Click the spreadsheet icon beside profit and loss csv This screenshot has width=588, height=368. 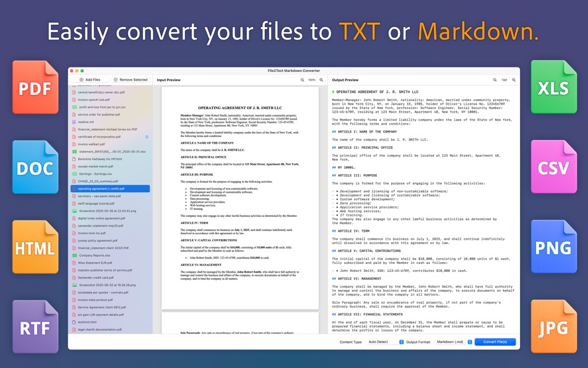(74, 107)
